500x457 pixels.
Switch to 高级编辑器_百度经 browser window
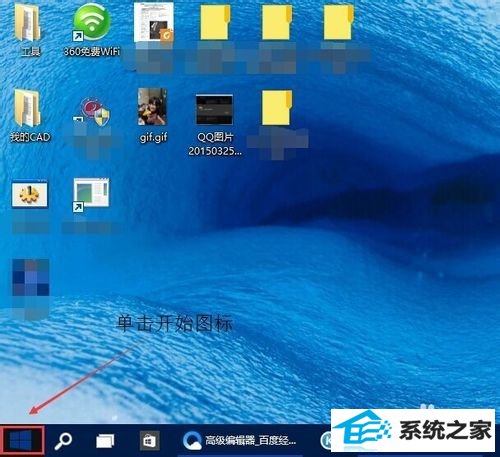[x=239, y=441]
